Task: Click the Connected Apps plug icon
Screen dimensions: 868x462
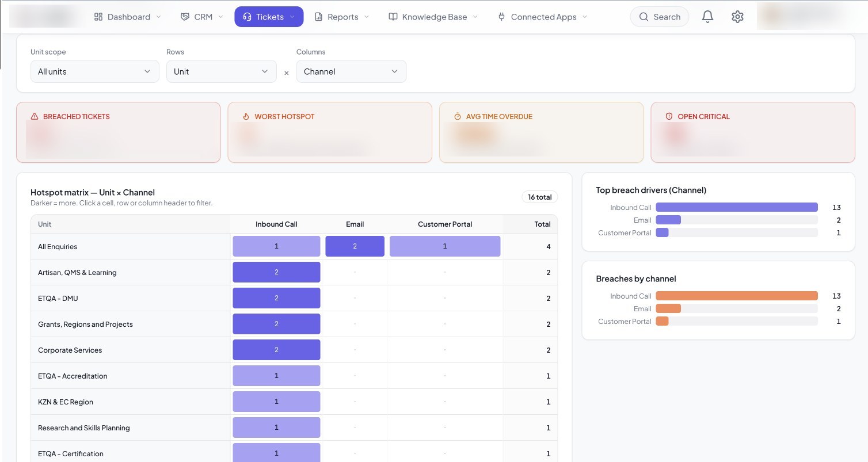Action: (x=502, y=17)
